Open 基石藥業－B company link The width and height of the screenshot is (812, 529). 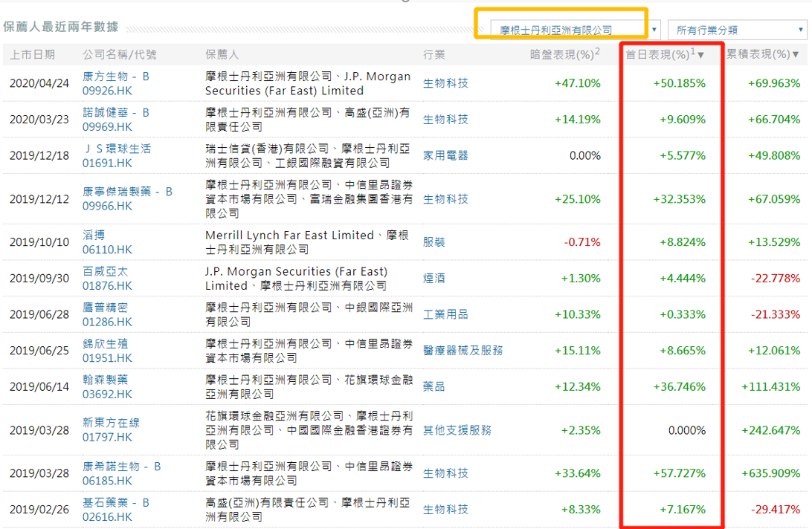tap(116, 502)
